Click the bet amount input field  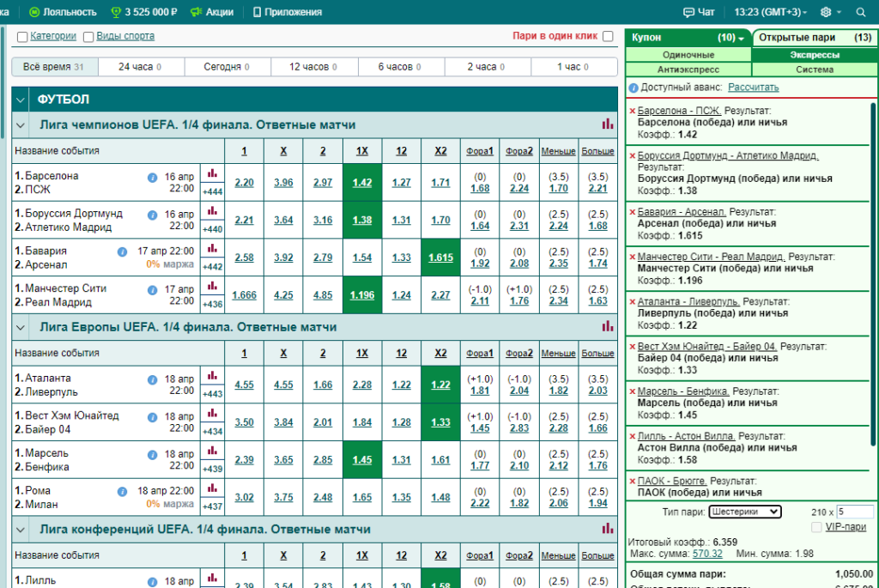click(x=854, y=512)
